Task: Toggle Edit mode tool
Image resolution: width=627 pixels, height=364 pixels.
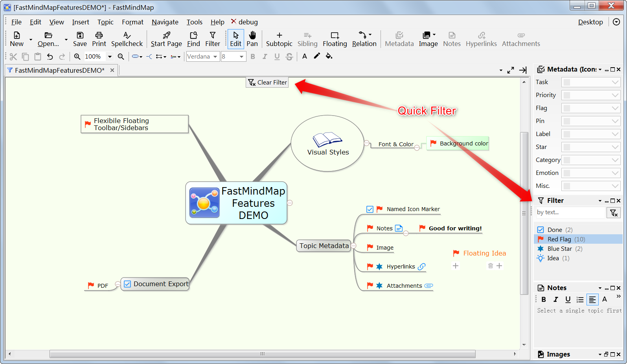Action: 236,39
